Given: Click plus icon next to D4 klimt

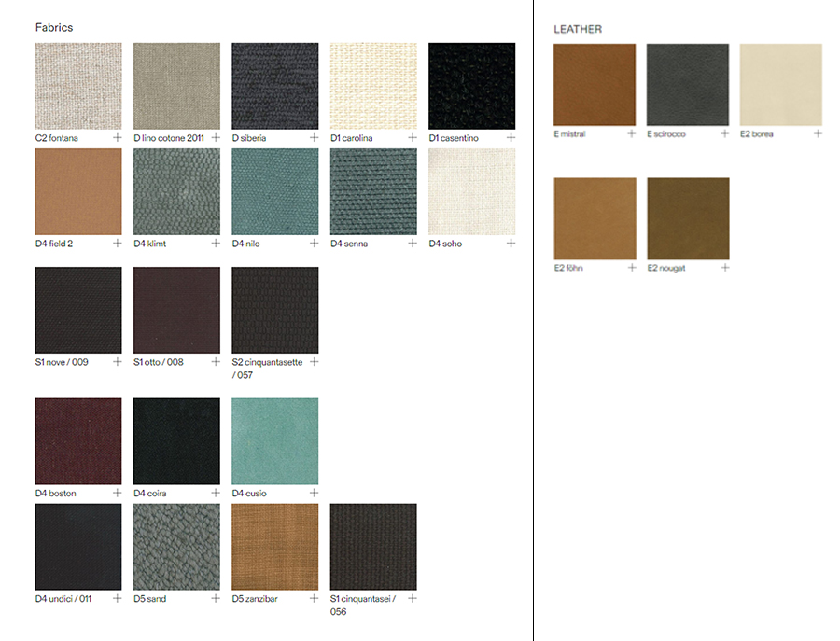Looking at the screenshot, I should click(x=216, y=244).
